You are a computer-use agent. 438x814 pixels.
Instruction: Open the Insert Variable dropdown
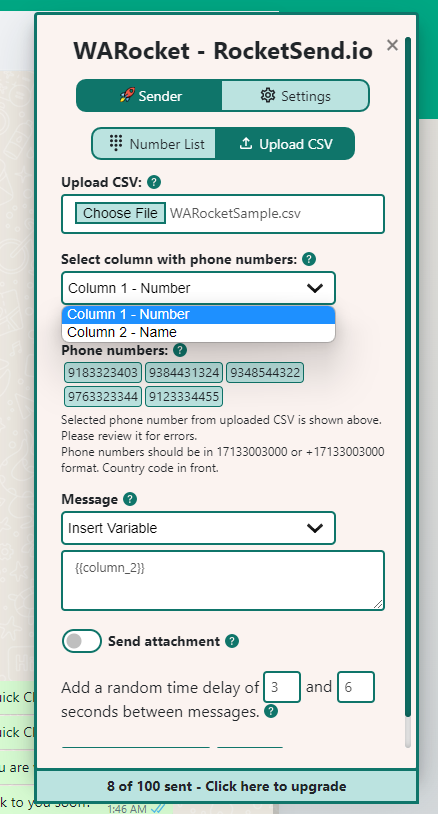198,528
